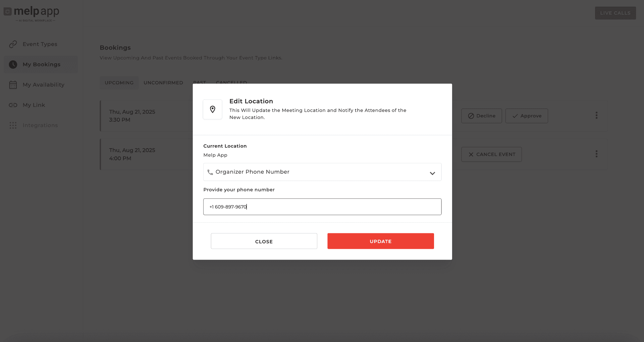Click the My Bookings clock icon
Screen dimensions: 644x342
point(13,64)
